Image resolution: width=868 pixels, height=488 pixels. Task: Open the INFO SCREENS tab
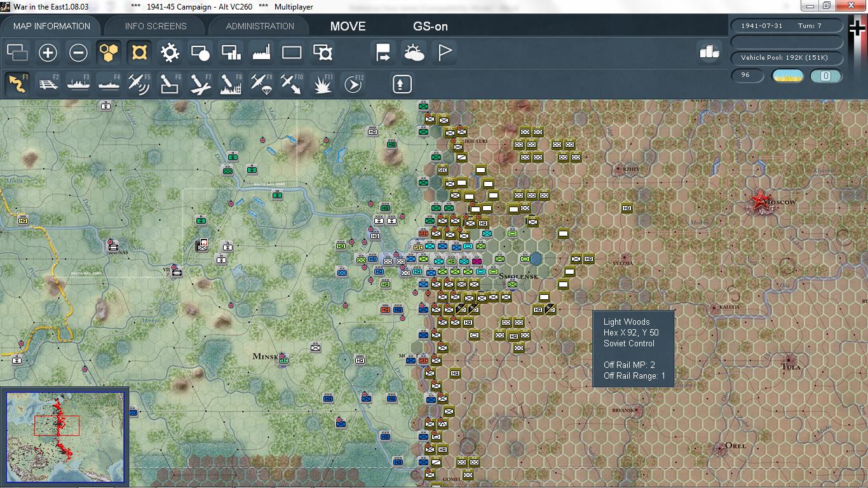point(156,26)
